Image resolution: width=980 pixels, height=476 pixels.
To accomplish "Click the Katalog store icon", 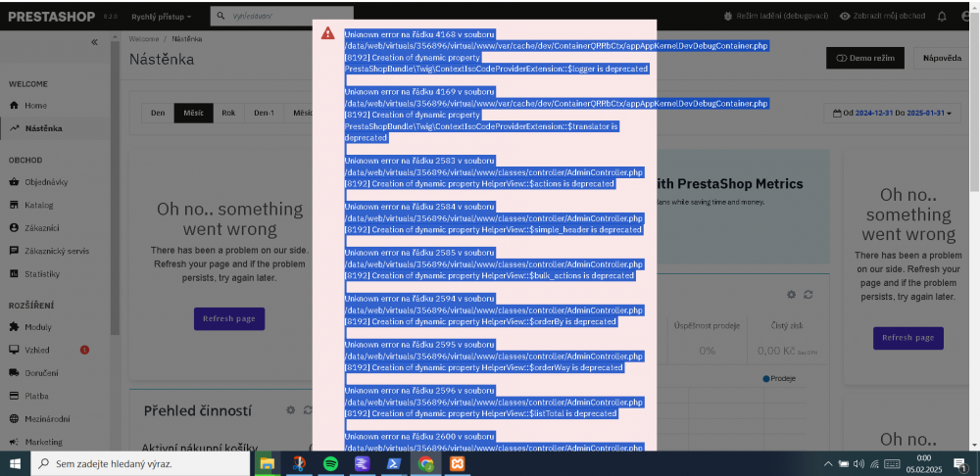I will click(14, 205).
